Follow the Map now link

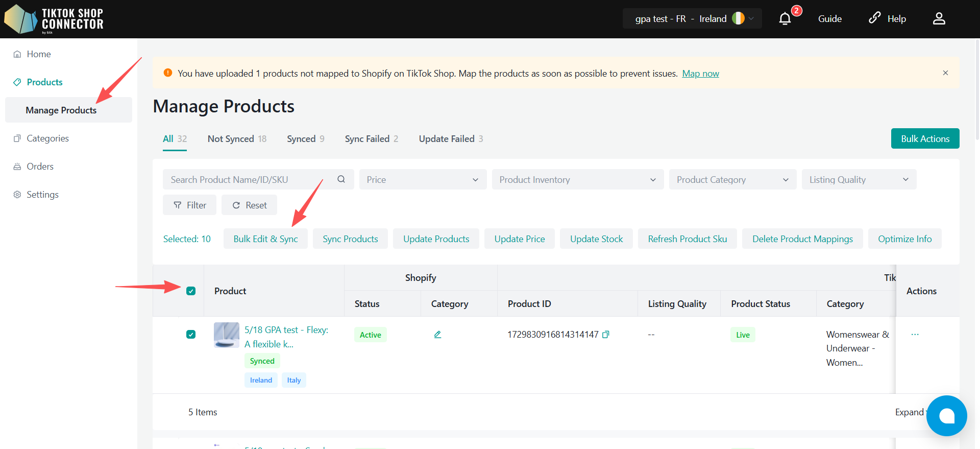coord(700,74)
